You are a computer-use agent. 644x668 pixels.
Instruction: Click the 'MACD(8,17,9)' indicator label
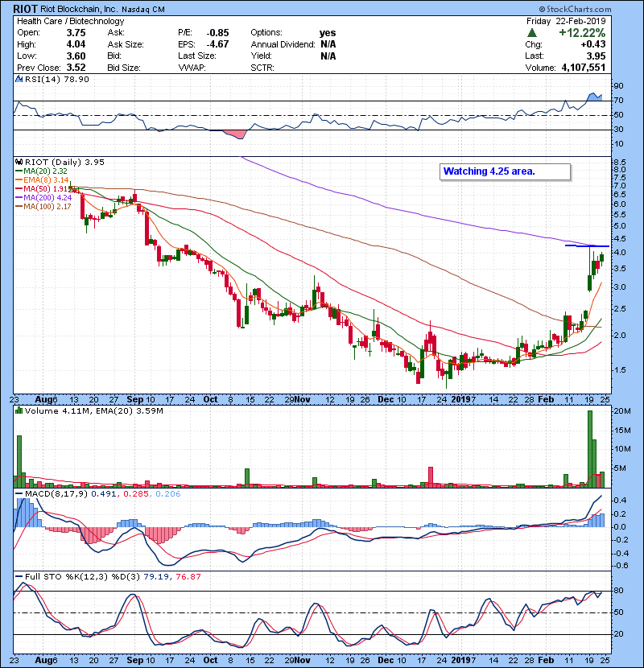(56, 494)
